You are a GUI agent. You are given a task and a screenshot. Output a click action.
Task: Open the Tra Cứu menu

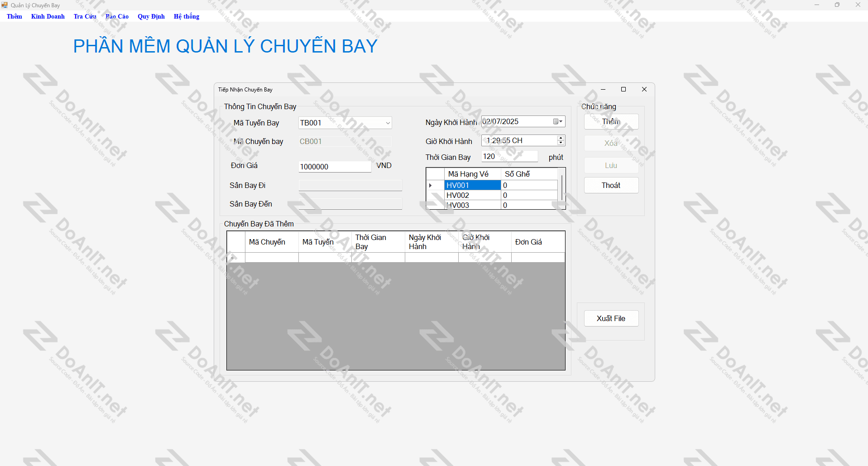click(x=85, y=16)
